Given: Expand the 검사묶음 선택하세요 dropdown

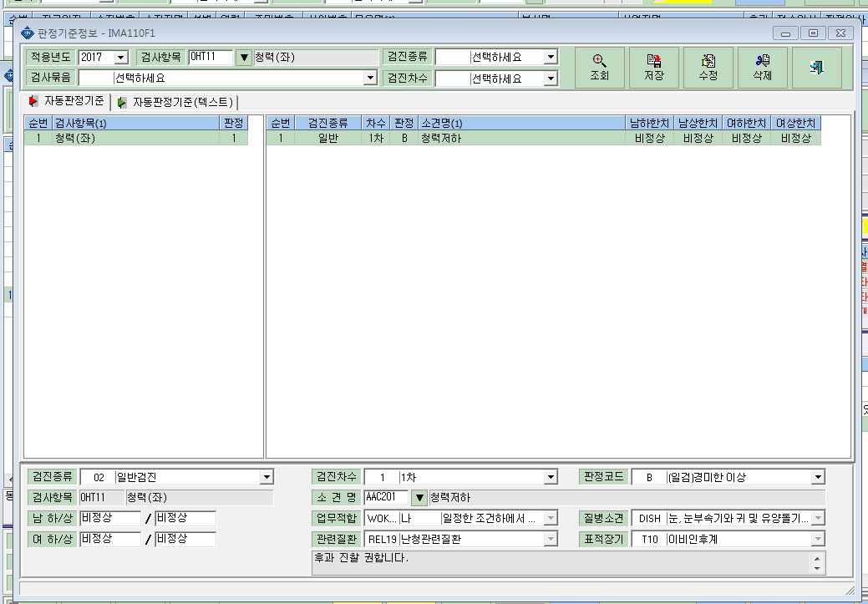Looking at the screenshot, I should pos(371,78).
